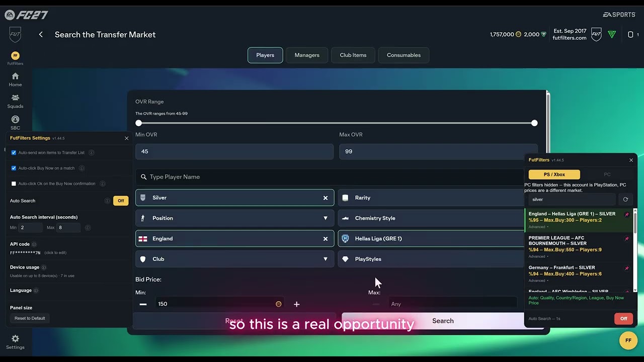Expand the Club dropdown
The height and width of the screenshot is (362, 644).
(x=234, y=259)
